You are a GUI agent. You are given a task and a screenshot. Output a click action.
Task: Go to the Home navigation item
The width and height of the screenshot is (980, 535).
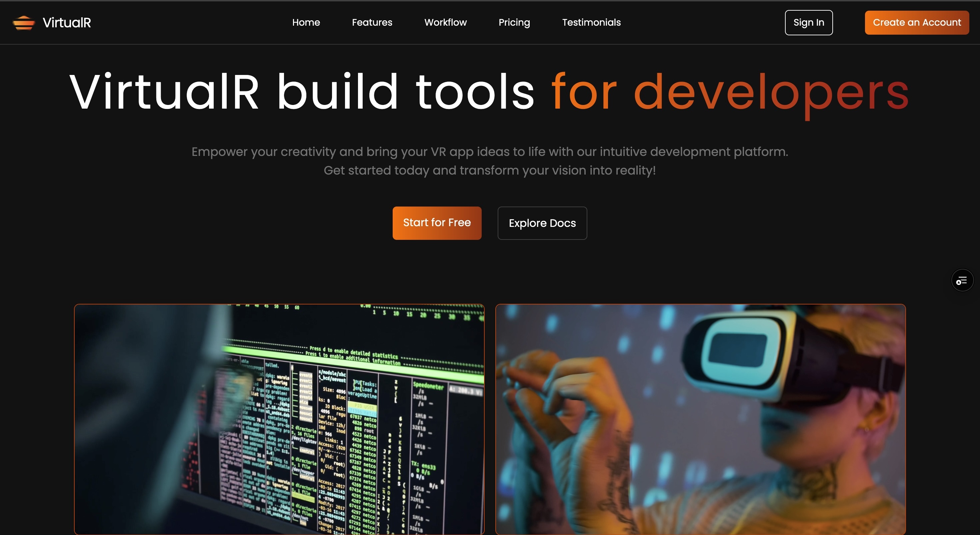tap(306, 22)
